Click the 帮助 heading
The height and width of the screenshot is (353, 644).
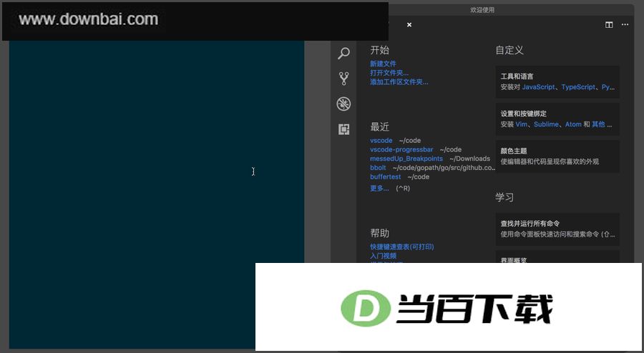pyautogui.click(x=379, y=233)
